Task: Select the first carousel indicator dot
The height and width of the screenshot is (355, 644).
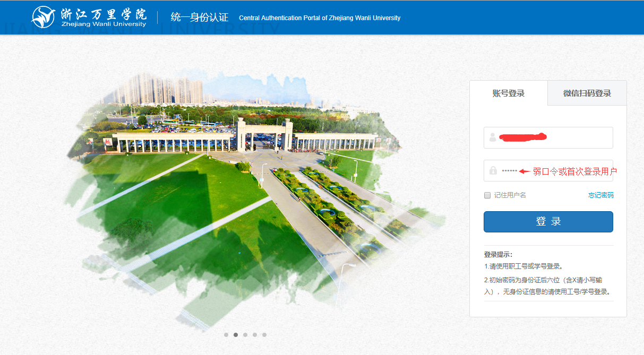Action: point(226,335)
